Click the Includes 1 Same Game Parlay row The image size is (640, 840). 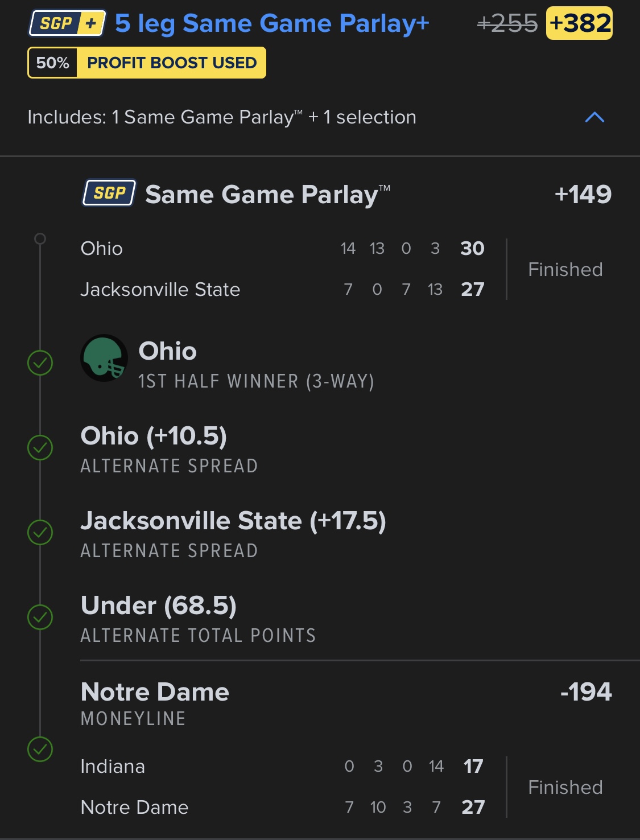(x=222, y=117)
